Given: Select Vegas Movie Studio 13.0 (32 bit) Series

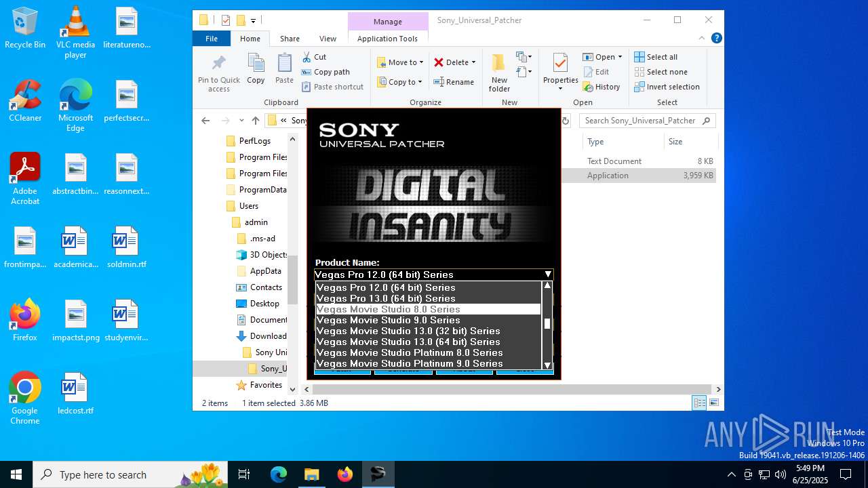Looking at the screenshot, I should pos(428,331).
